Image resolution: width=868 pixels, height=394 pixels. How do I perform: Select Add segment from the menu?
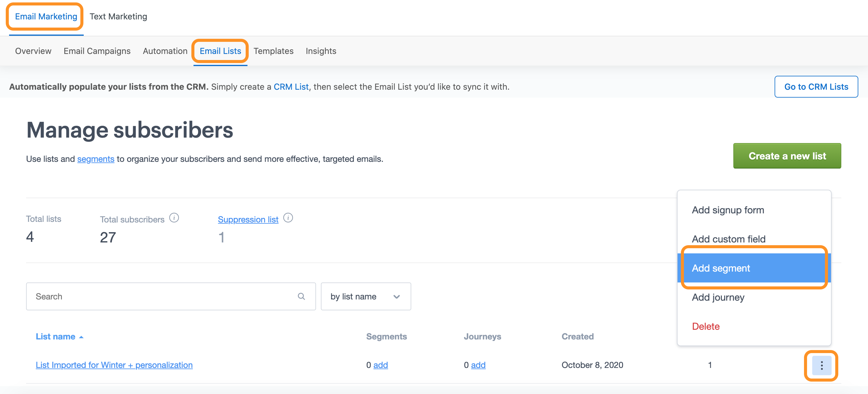(754, 268)
